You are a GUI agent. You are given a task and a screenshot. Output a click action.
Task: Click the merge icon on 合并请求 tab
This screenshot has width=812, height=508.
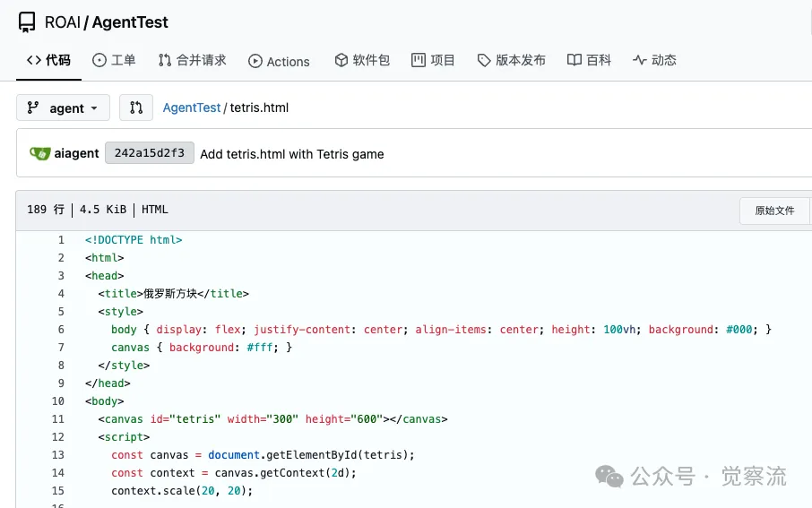pyautogui.click(x=165, y=60)
